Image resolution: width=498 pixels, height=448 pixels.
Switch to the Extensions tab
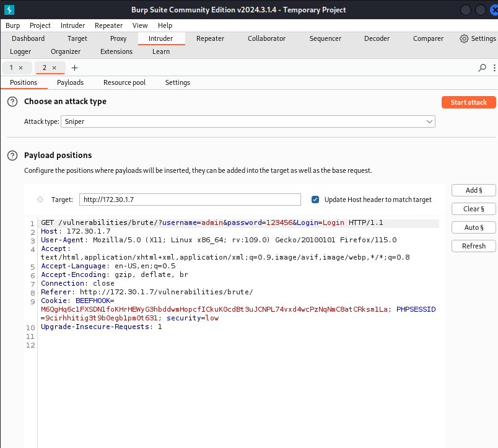tap(116, 51)
